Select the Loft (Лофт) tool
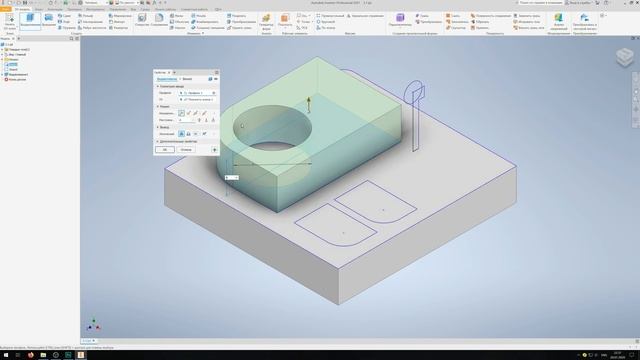The height and width of the screenshot is (360, 640). tap(64, 22)
